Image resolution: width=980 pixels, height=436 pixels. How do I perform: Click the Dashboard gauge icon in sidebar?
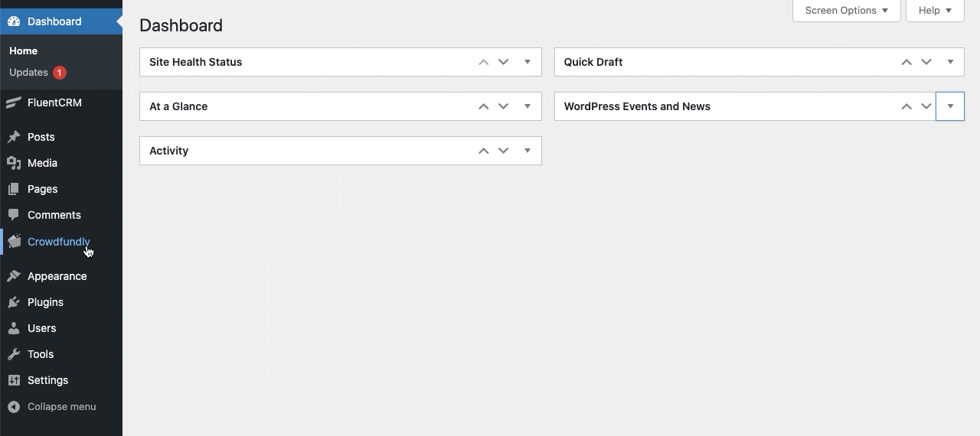coord(14,21)
